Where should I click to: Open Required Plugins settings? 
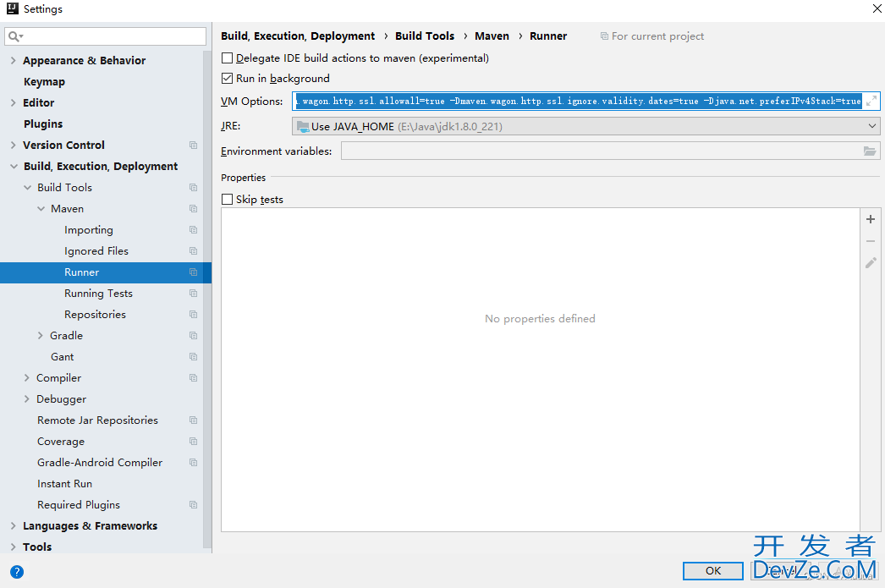click(79, 505)
